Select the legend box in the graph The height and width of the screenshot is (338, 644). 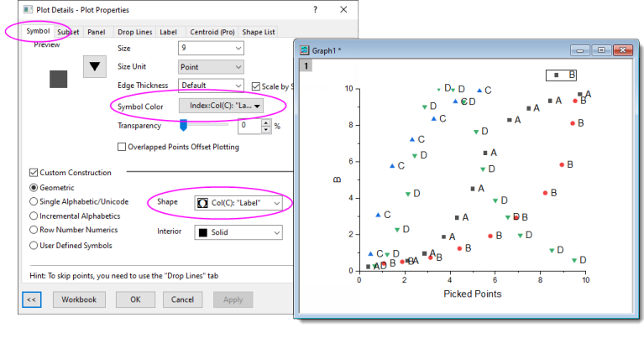coord(562,75)
